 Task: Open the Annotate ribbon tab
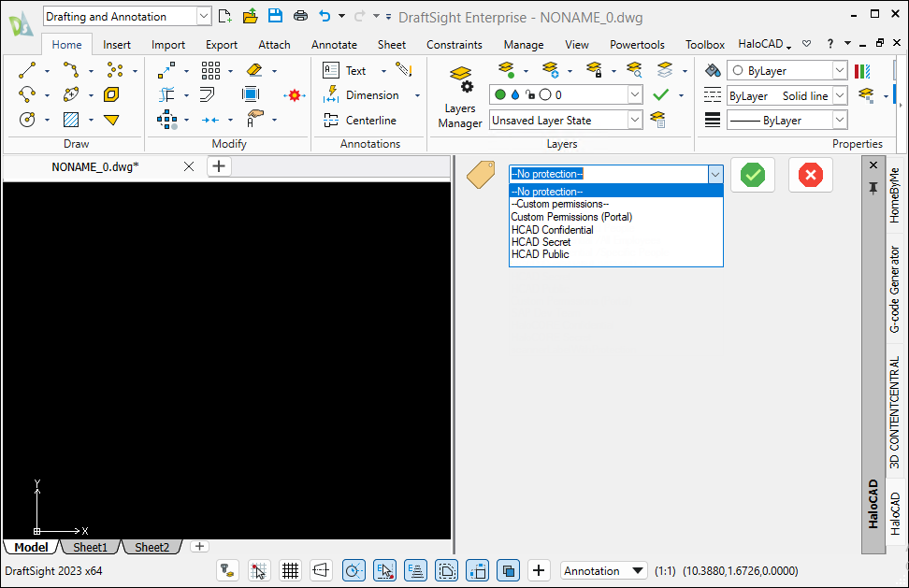(334, 44)
